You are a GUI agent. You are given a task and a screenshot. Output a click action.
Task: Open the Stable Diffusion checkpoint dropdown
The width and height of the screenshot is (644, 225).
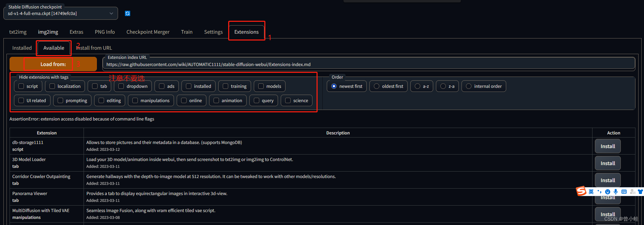pyautogui.click(x=61, y=13)
